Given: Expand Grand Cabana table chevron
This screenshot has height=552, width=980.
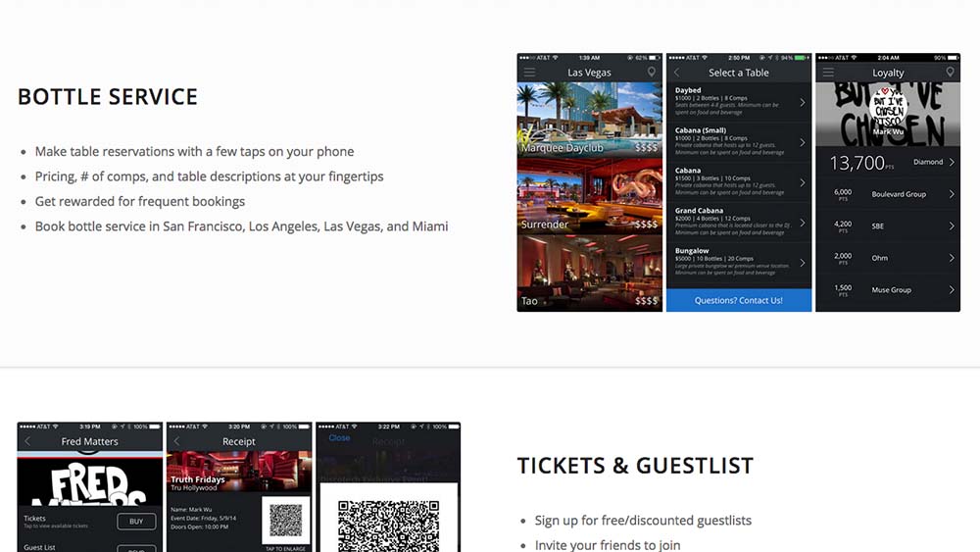Looking at the screenshot, I should click(x=803, y=223).
